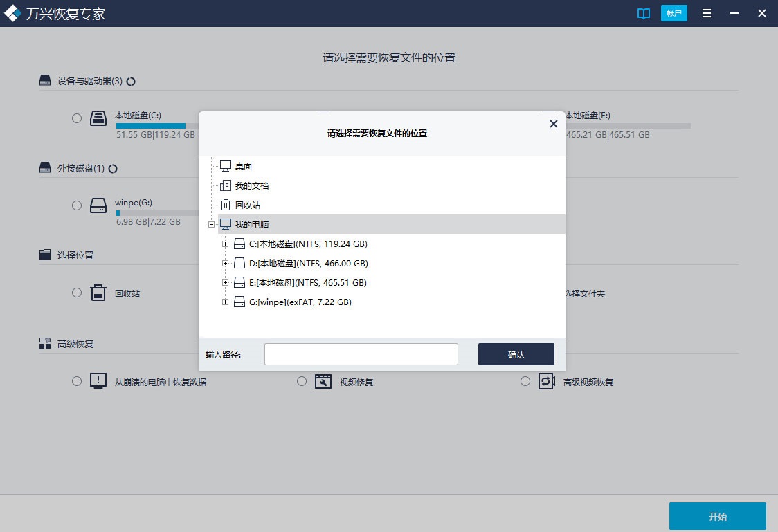Click the 输入路径 text field

pos(361,354)
